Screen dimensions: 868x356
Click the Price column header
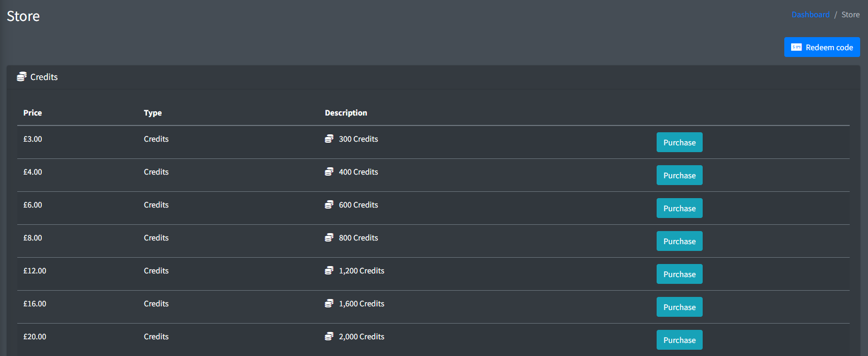32,113
